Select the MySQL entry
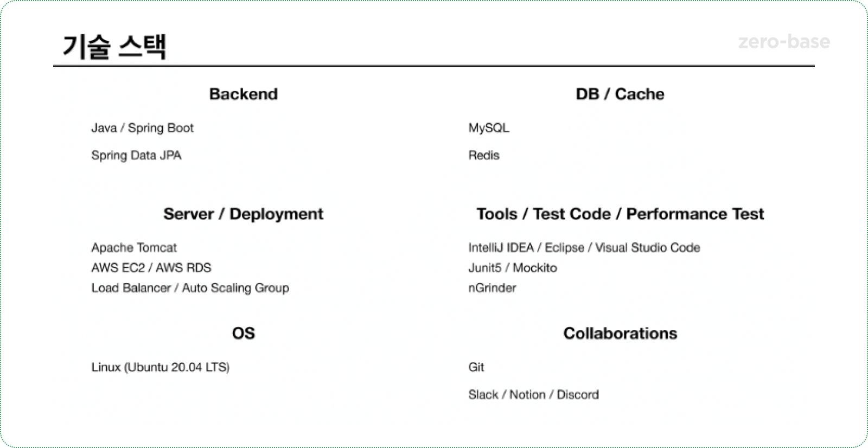 coord(488,128)
